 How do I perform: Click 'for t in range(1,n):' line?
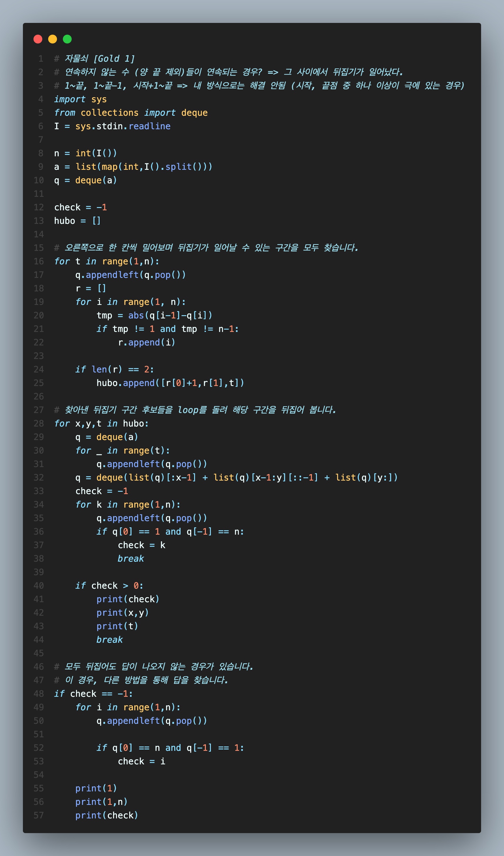pyautogui.click(x=107, y=261)
